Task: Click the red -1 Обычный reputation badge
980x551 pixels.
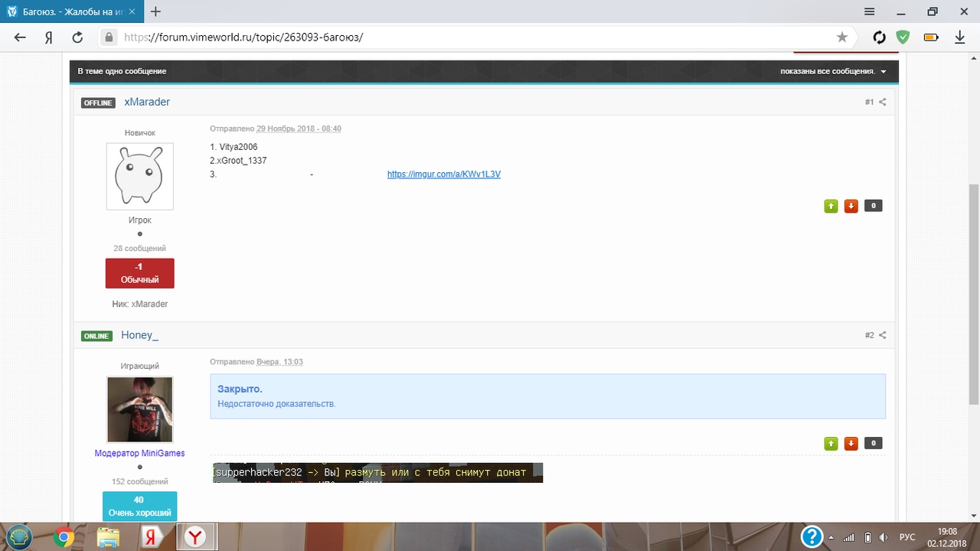Action: point(139,273)
